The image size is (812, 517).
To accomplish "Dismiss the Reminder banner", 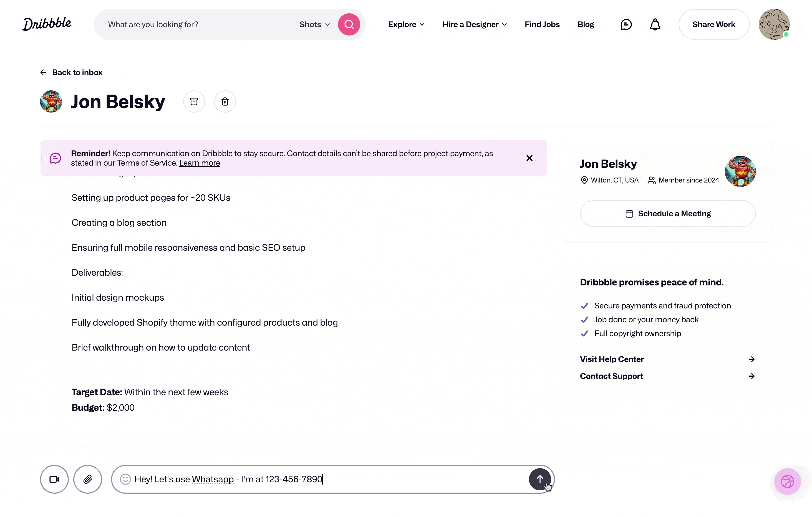I will (x=529, y=158).
